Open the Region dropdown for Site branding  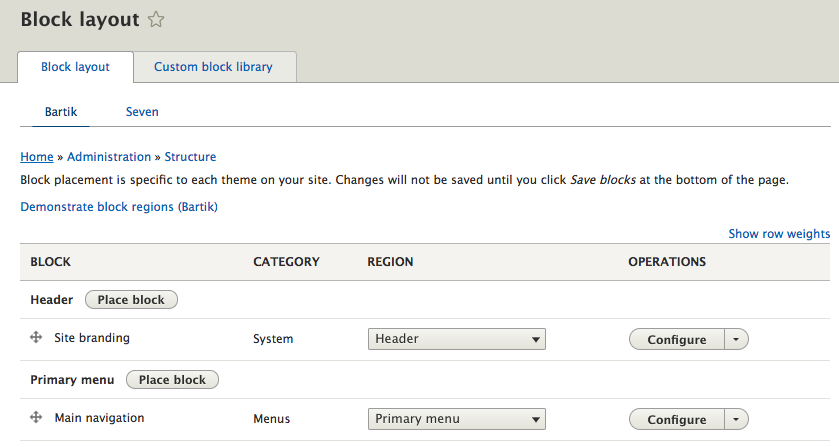pyautogui.click(x=456, y=339)
